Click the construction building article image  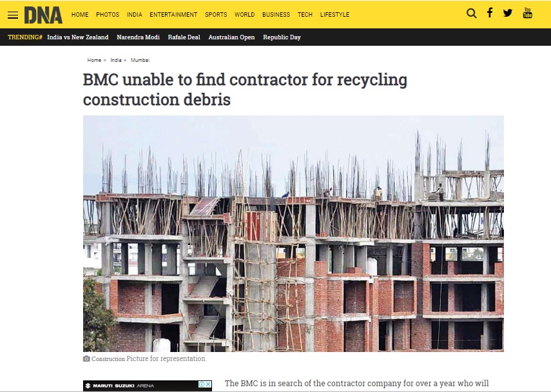coord(293,233)
